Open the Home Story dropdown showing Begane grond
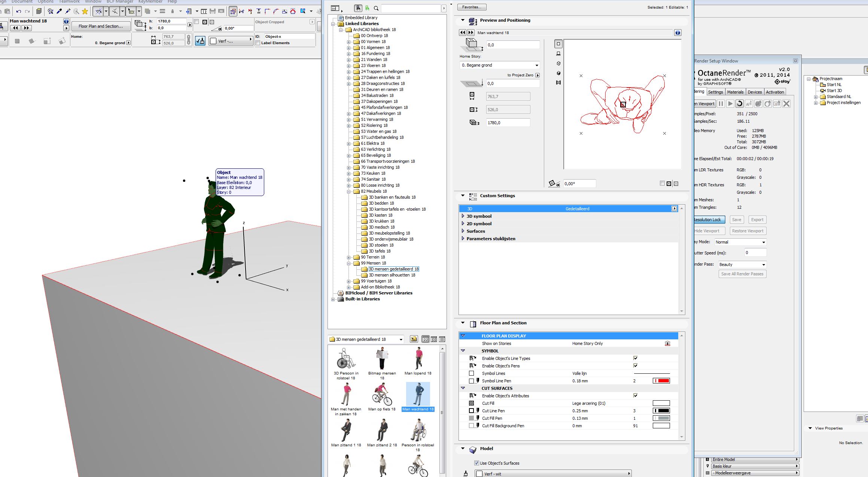This screenshot has width=868, height=477. click(500, 65)
